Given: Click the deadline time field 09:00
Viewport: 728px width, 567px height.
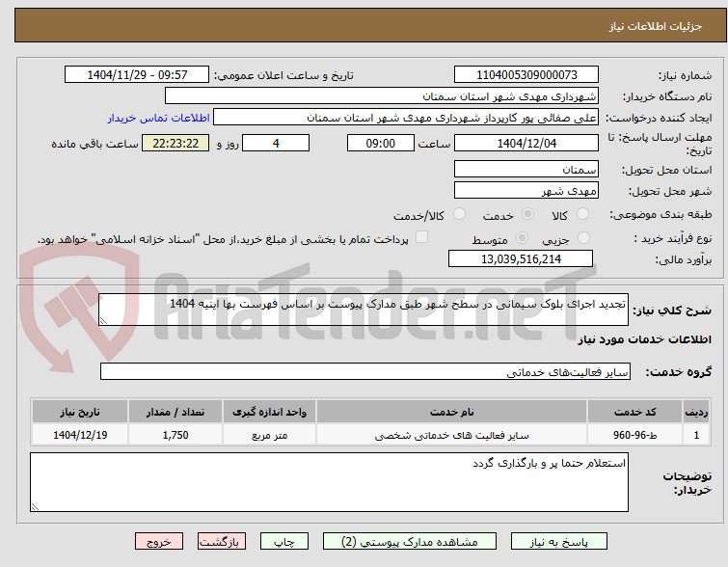Looking at the screenshot, I should (x=381, y=143).
